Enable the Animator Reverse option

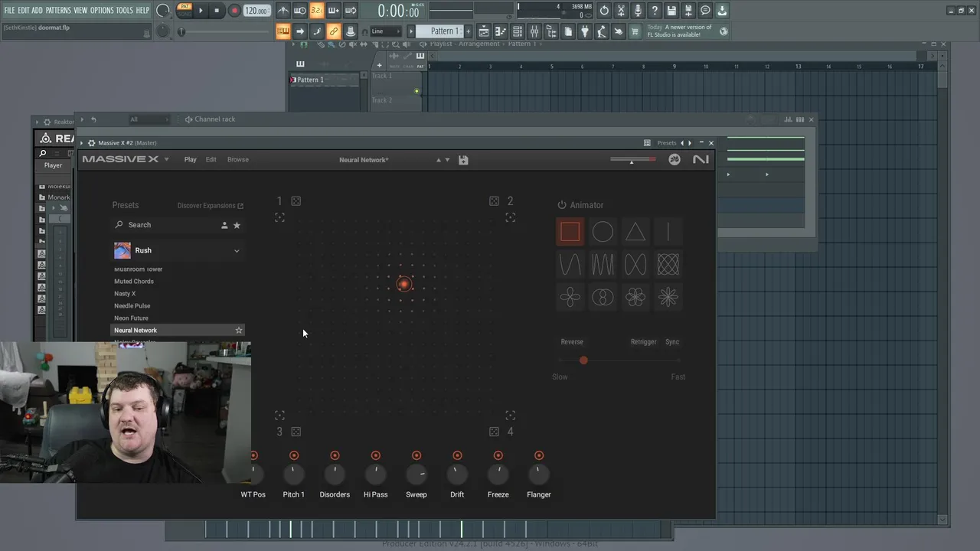pos(572,342)
